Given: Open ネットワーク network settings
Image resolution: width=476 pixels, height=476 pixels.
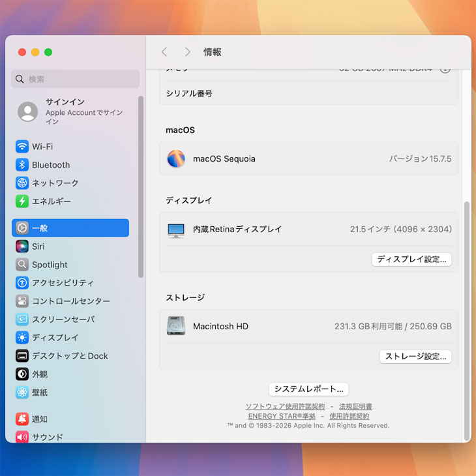Looking at the screenshot, I should point(55,183).
